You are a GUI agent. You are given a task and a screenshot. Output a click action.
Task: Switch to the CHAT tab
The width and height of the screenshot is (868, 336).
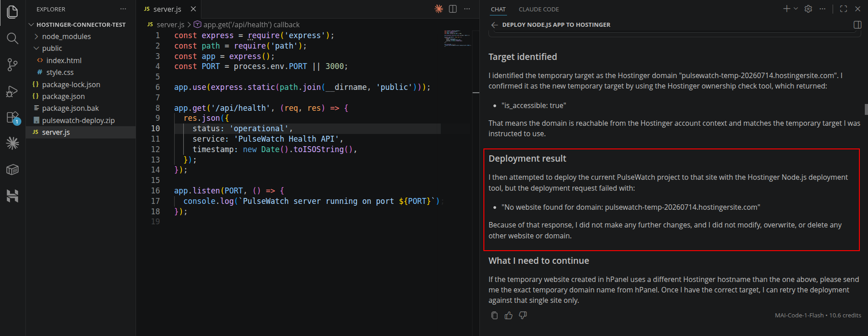click(498, 9)
